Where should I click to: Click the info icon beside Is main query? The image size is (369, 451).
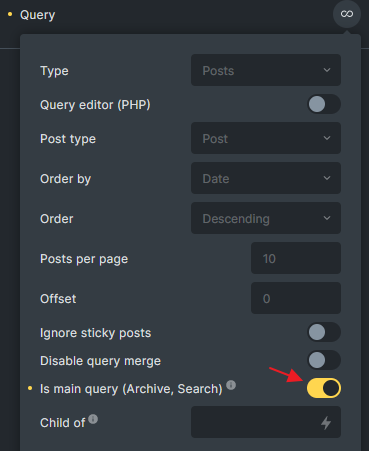click(x=231, y=385)
